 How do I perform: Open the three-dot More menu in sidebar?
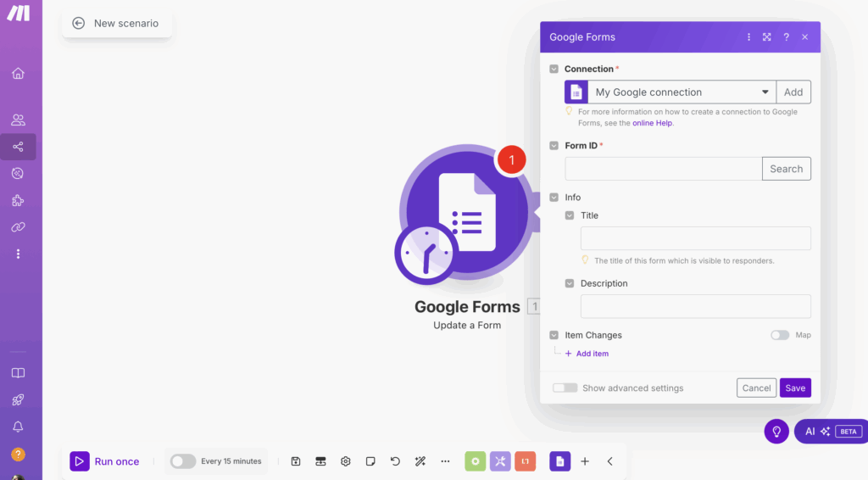[19, 254]
